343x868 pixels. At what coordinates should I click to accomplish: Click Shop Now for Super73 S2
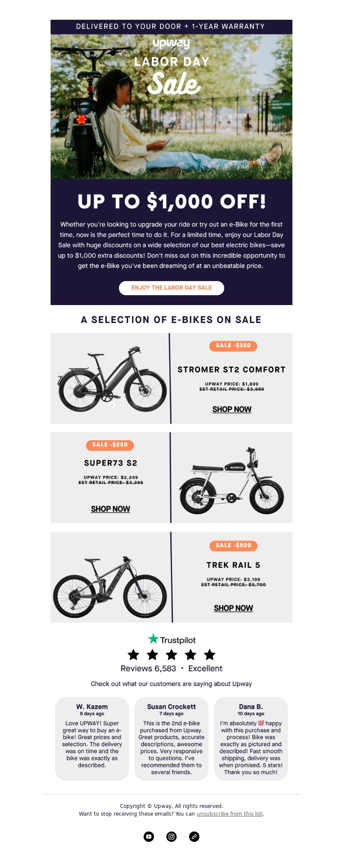pyautogui.click(x=111, y=509)
